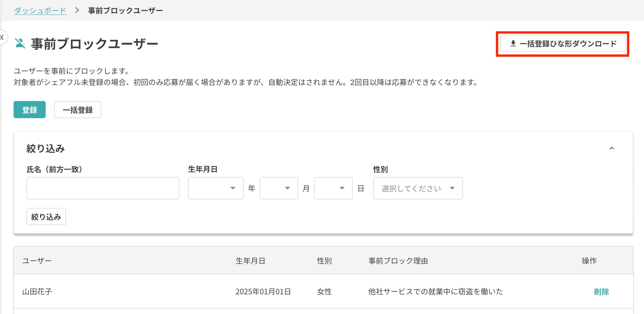Screen dimensions: 644x314
Task: Click the breadcrumb chevron after ダッシュボード
Action: [77, 11]
